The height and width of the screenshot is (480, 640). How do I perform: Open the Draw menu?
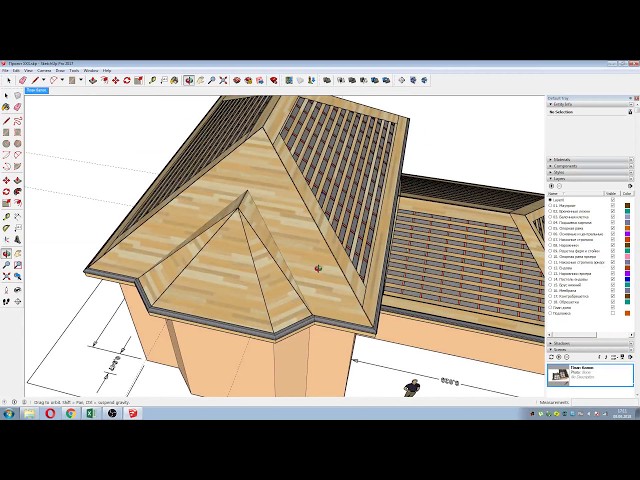pyautogui.click(x=60, y=71)
